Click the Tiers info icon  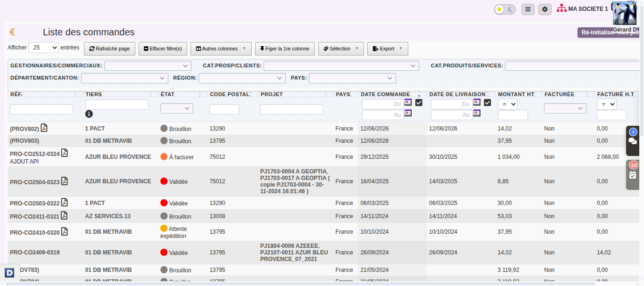click(89, 114)
